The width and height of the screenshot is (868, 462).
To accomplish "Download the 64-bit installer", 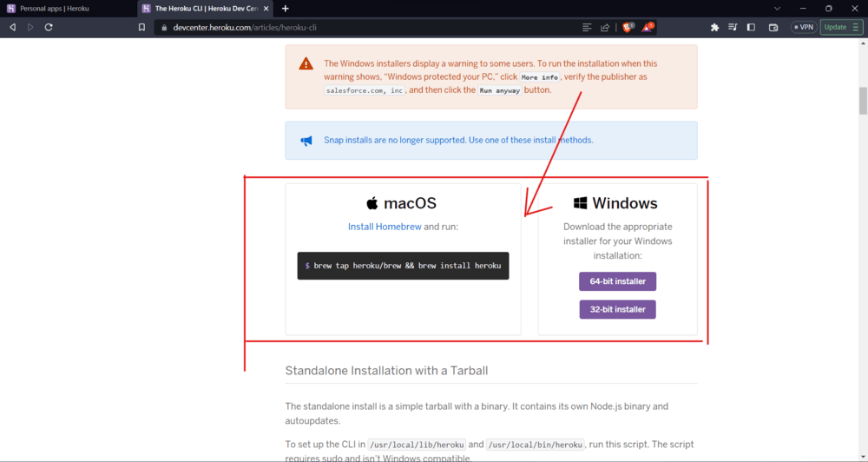I will click(617, 281).
